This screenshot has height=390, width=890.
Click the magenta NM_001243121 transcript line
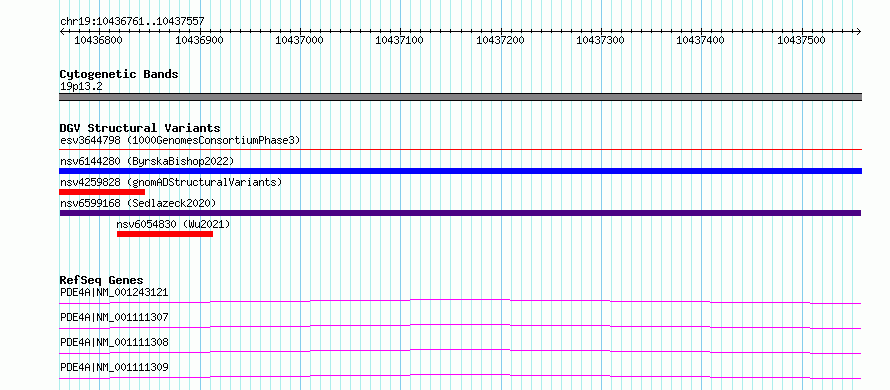pyautogui.click(x=460, y=301)
